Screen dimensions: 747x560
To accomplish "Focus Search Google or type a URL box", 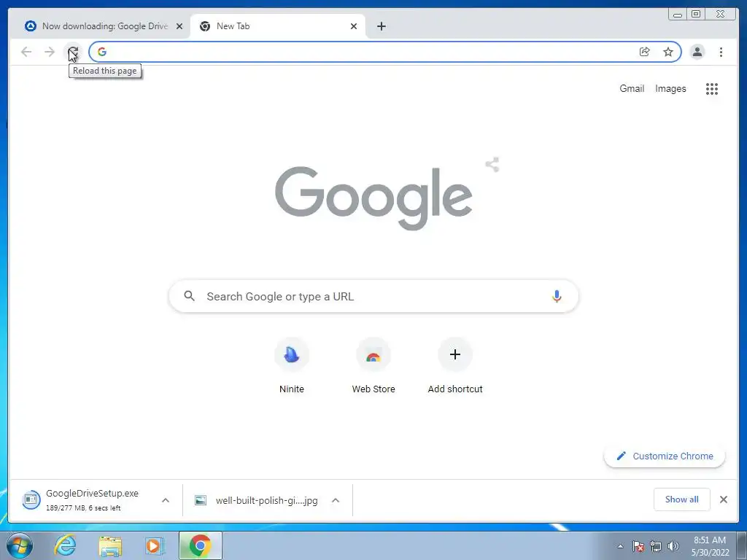I will click(373, 296).
